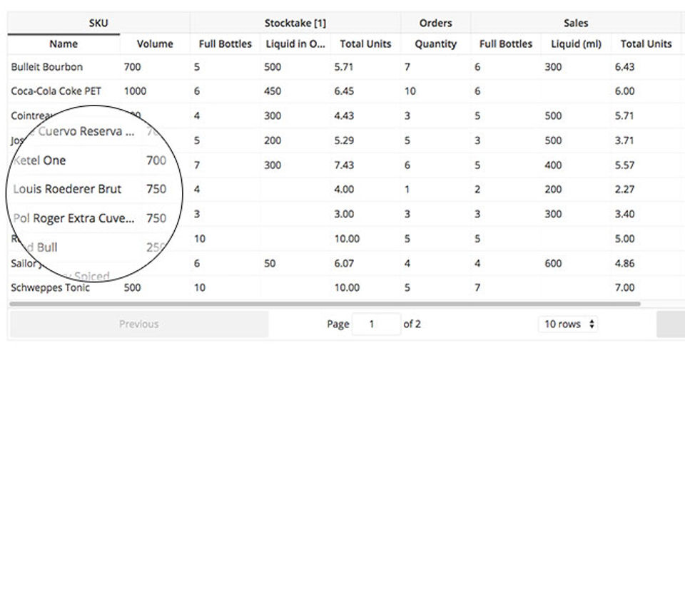Sort by the Name column header
The width and height of the screenshot is (685, 616).
pyautogui.click(x=64, y=43)
